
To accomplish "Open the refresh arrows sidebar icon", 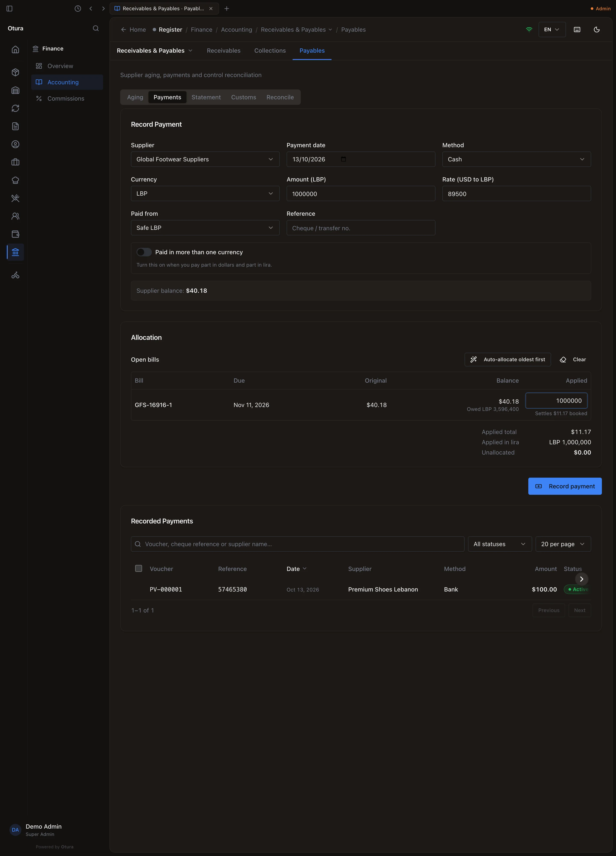I will tap(15, 108).
